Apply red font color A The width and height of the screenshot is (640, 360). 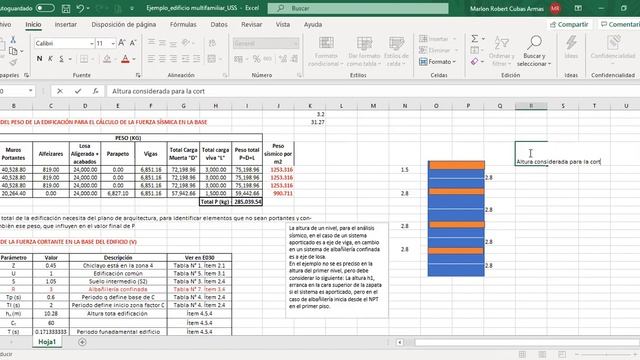[x=125, y=59]
